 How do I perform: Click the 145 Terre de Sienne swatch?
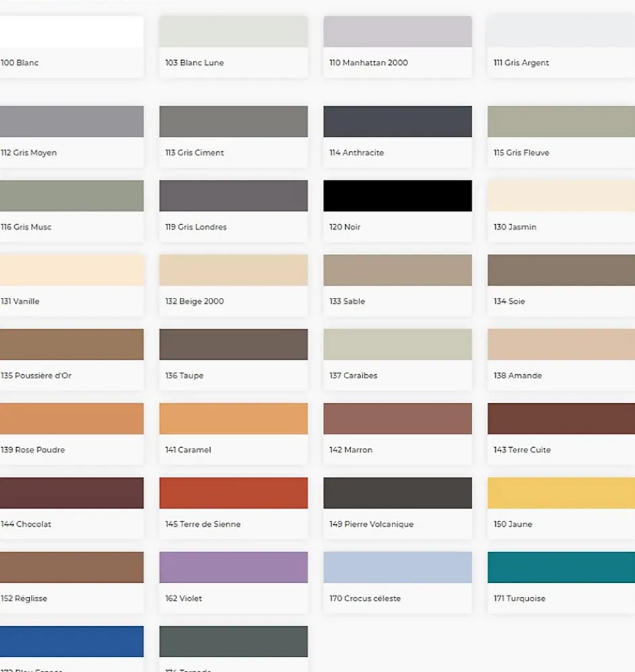coord(233,493)
